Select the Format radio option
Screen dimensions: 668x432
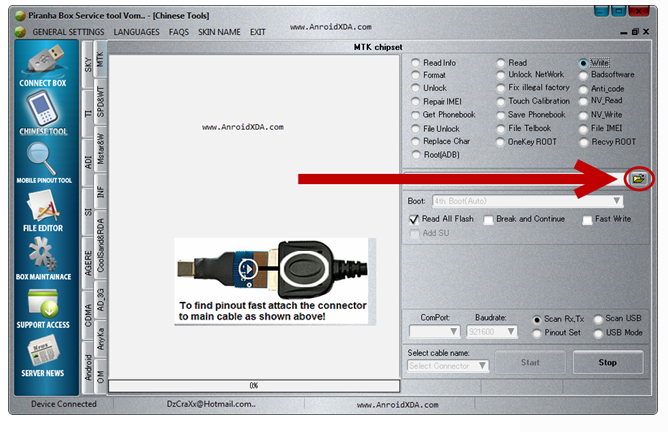point(415,75)
